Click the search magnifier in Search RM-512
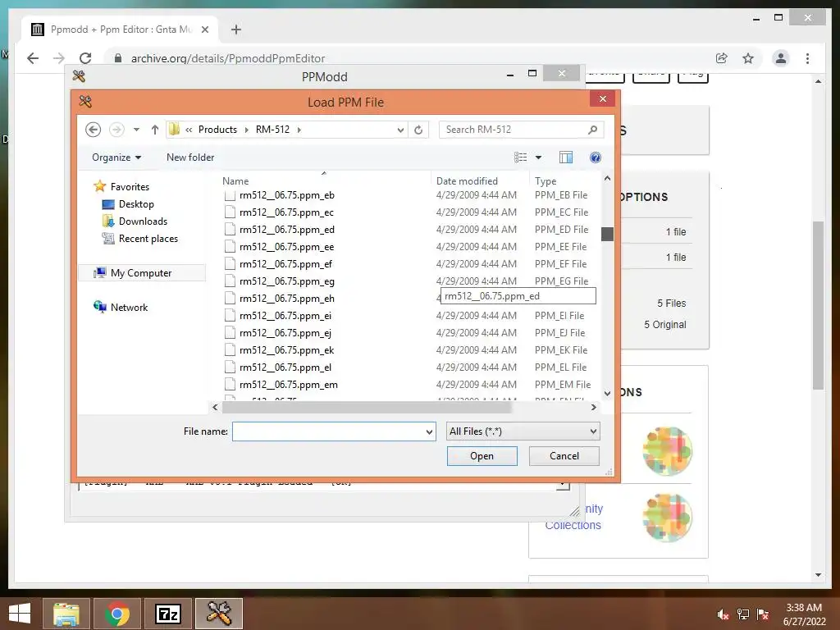The height and width of the screenshot is (630, 840). 592,130
